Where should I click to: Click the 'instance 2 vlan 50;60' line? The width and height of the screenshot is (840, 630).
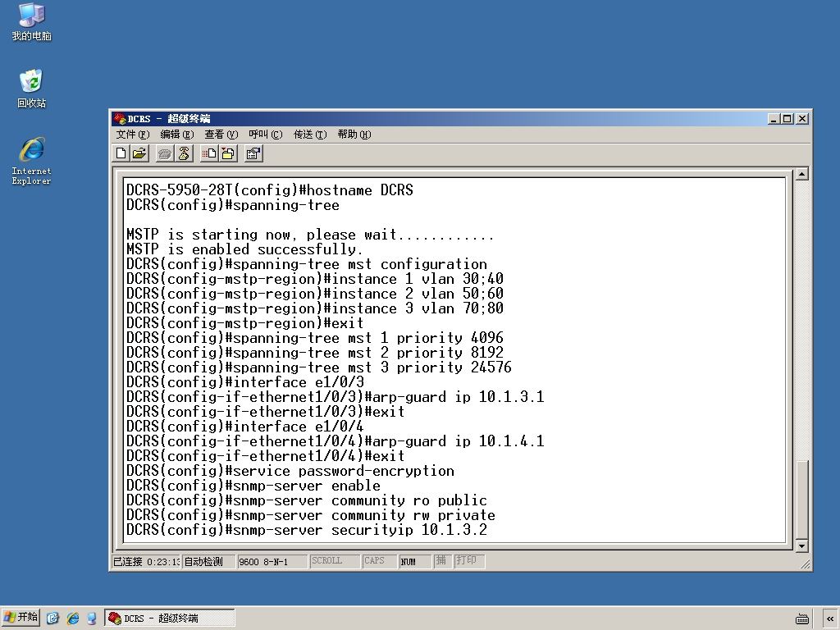click(315, 294)
